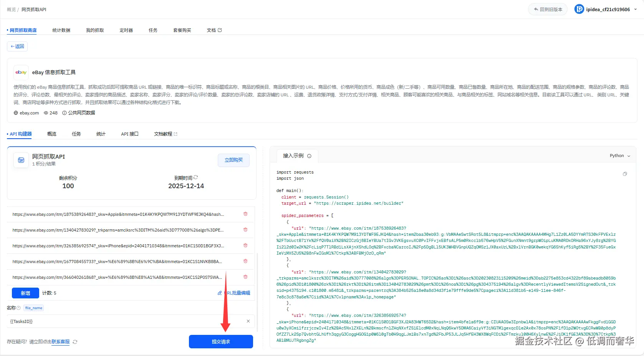Expand the ipidea_cf21c919606 account menu

[x=635, y=9]
